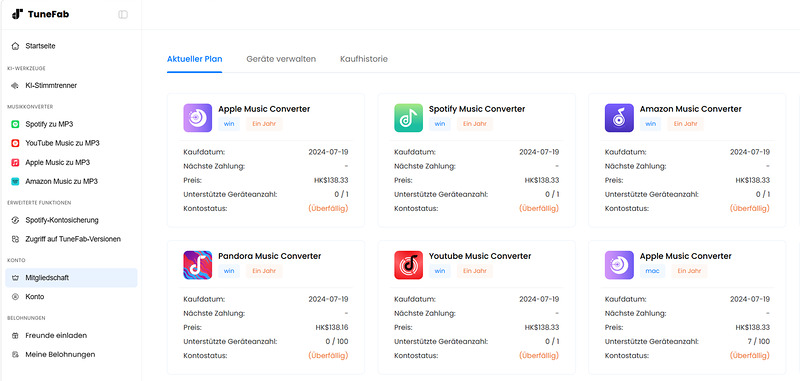
Task: Click the Konto user icon
Action: pyautogui.click(x=15, y=296)
